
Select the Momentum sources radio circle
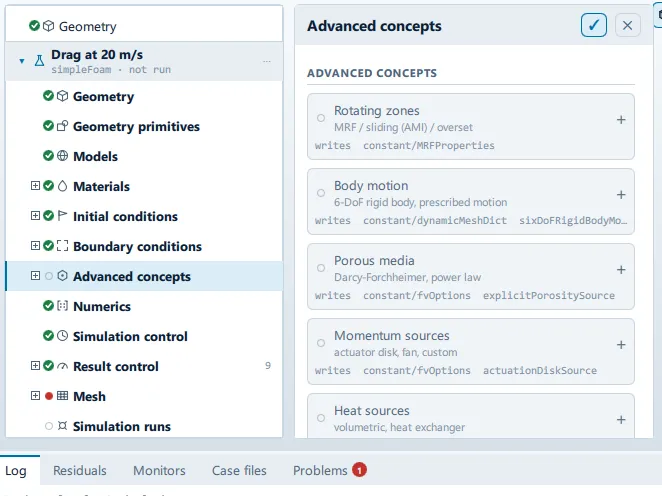pyautogui.click(x=321, y=343)
